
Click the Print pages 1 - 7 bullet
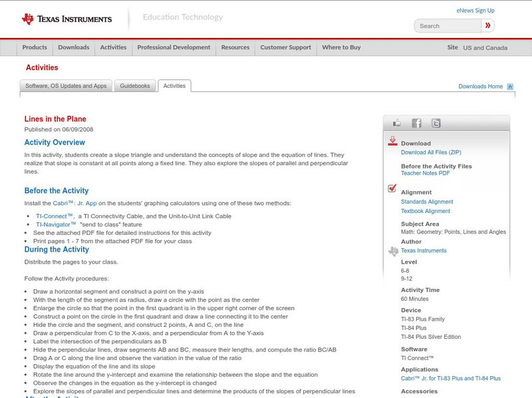[112, 241]
